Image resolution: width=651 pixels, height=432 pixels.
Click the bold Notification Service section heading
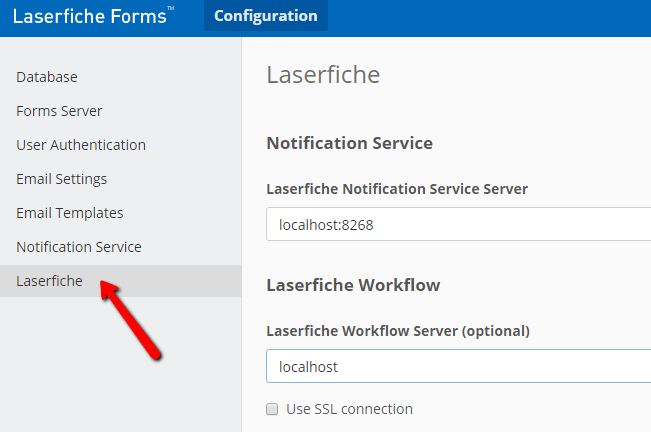pyautogui.click(x=349, y=143)
